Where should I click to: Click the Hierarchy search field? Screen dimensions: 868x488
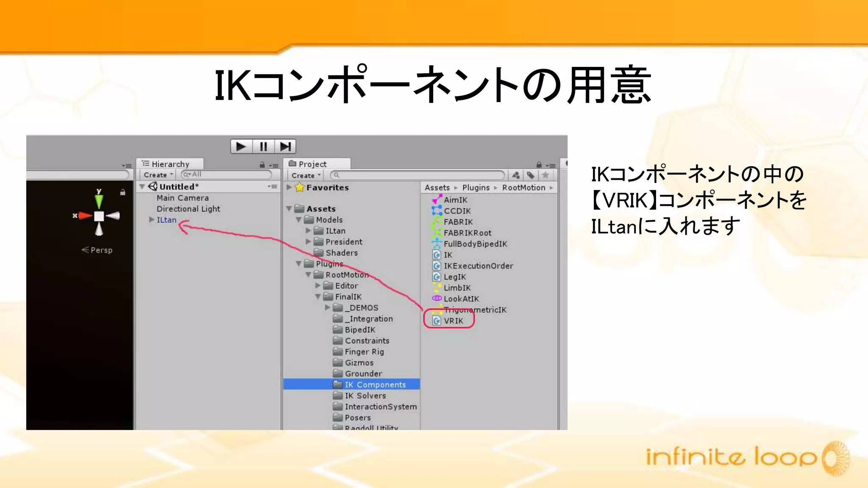tap(226, 175)
